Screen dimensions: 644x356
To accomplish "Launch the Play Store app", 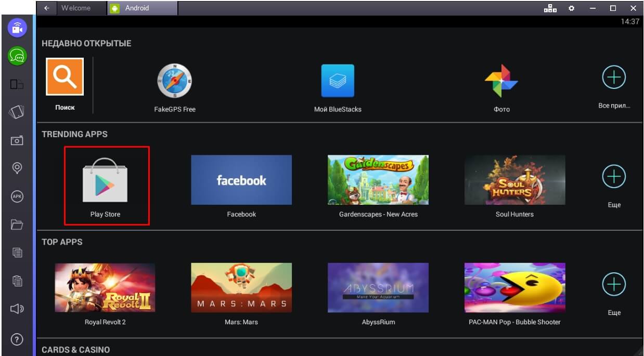I will pos(105,185).
